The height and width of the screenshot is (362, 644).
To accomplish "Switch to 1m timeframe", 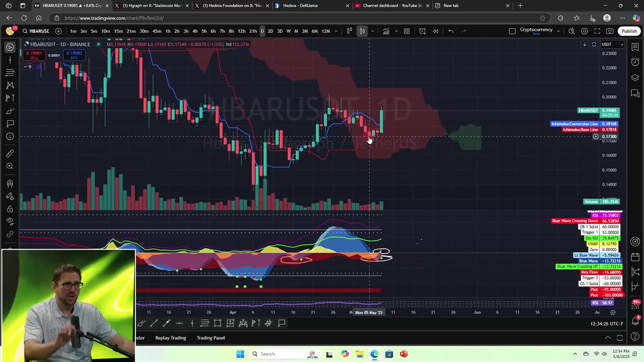I will point(73,31).
